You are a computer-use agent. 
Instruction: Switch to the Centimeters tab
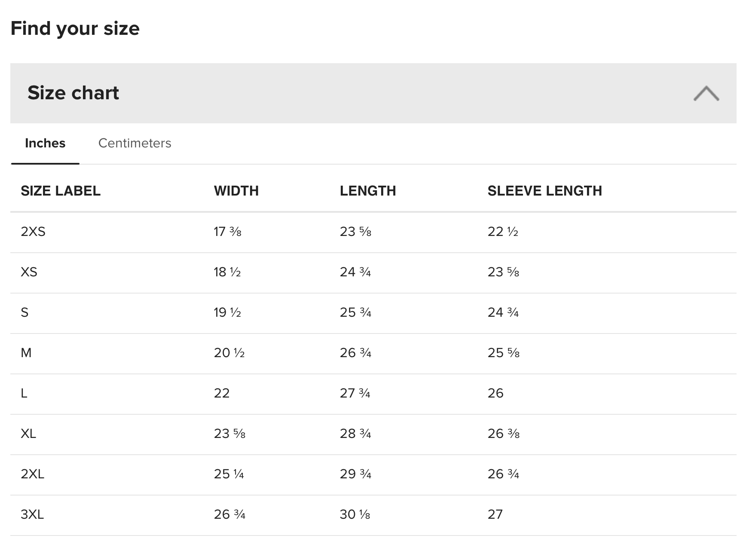pyautogui.click(x=135, y=143)
